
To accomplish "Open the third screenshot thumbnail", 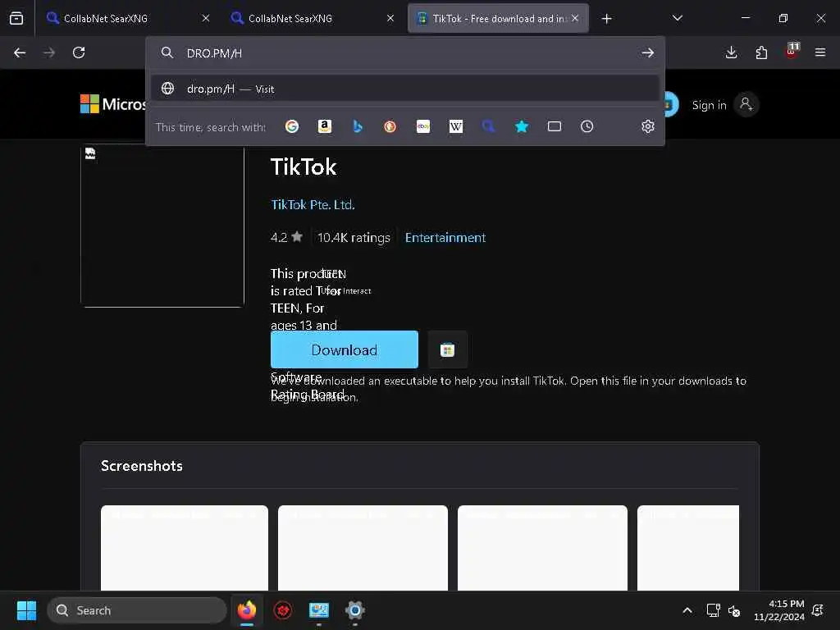I will point(542,547).
